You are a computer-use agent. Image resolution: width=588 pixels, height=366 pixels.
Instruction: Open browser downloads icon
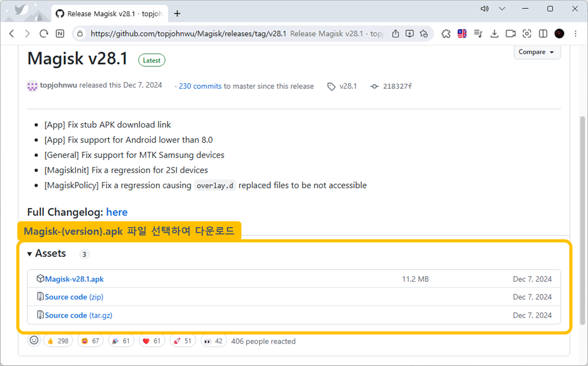click(494, 34)
